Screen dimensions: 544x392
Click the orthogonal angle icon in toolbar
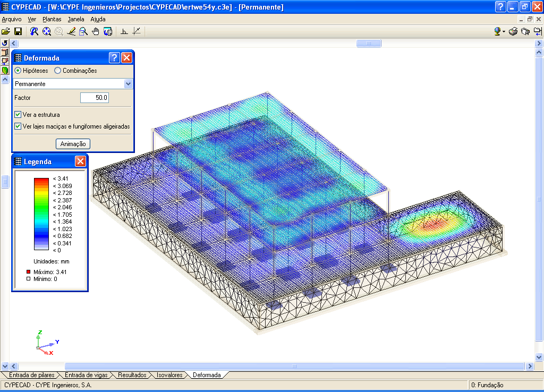(124, 31)
